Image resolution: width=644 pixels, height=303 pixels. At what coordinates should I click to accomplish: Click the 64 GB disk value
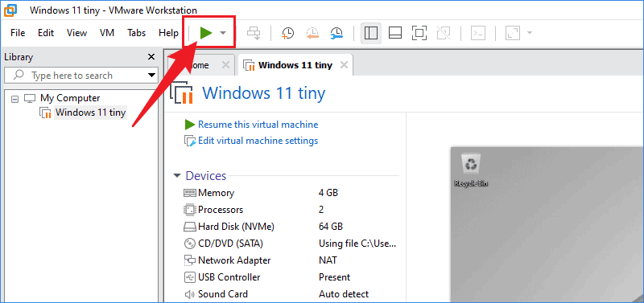click(331, 227)
